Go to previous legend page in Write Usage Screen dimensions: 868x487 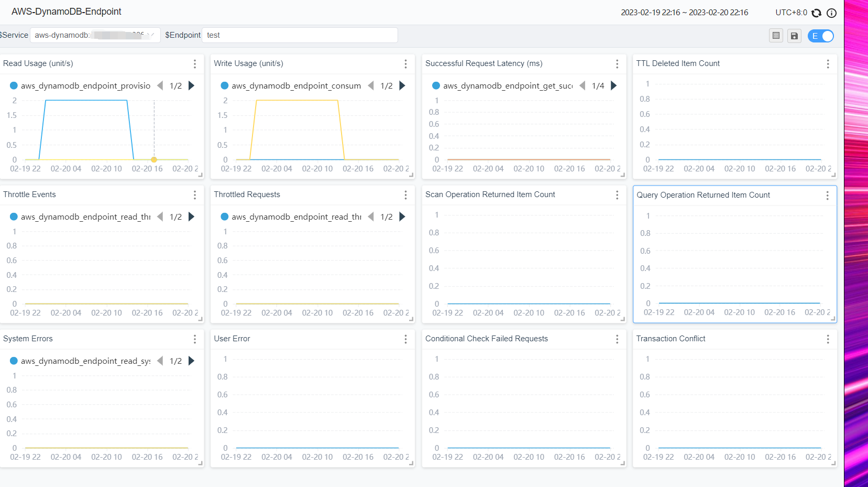coord(371,85)
